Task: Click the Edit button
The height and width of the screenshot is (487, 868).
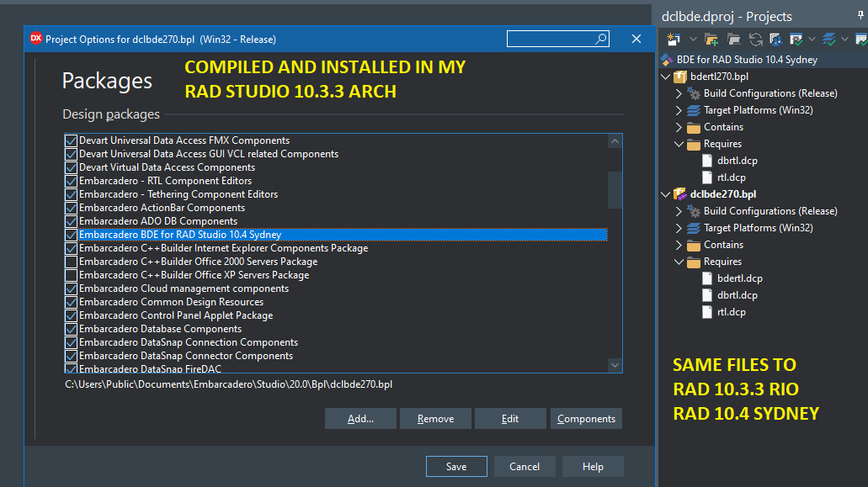Action: (x=510, y=419)
